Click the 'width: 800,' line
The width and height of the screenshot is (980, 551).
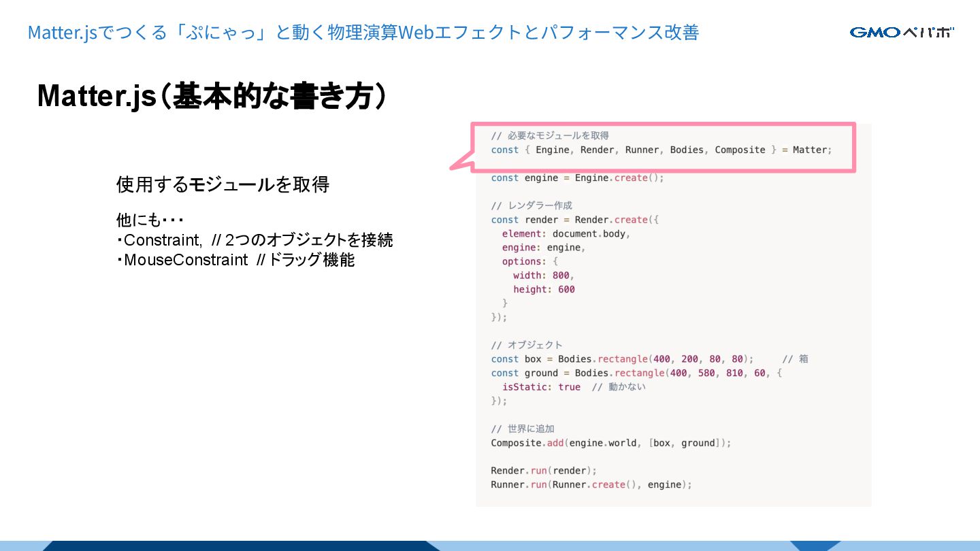tap(544, 275)
